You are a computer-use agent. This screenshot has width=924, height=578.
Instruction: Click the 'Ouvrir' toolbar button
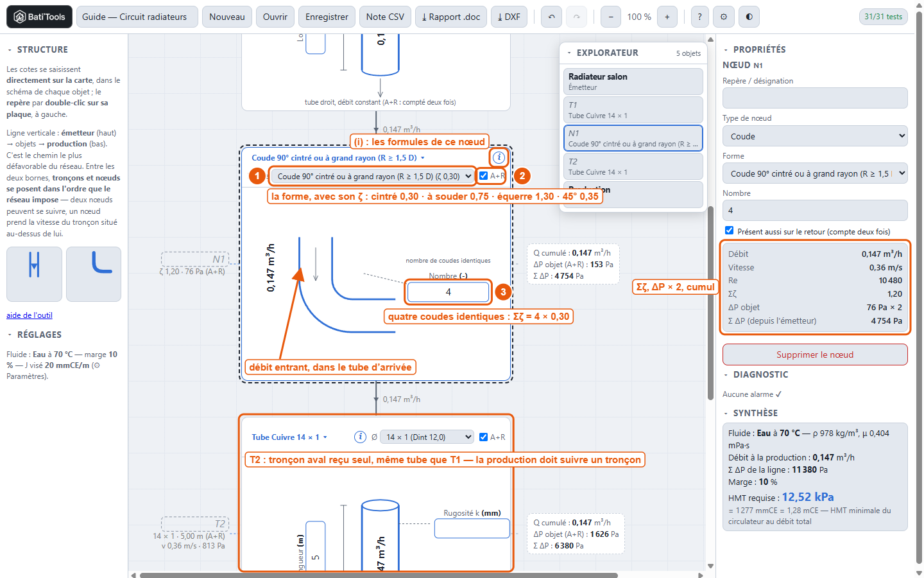click(x=275, y=17)
